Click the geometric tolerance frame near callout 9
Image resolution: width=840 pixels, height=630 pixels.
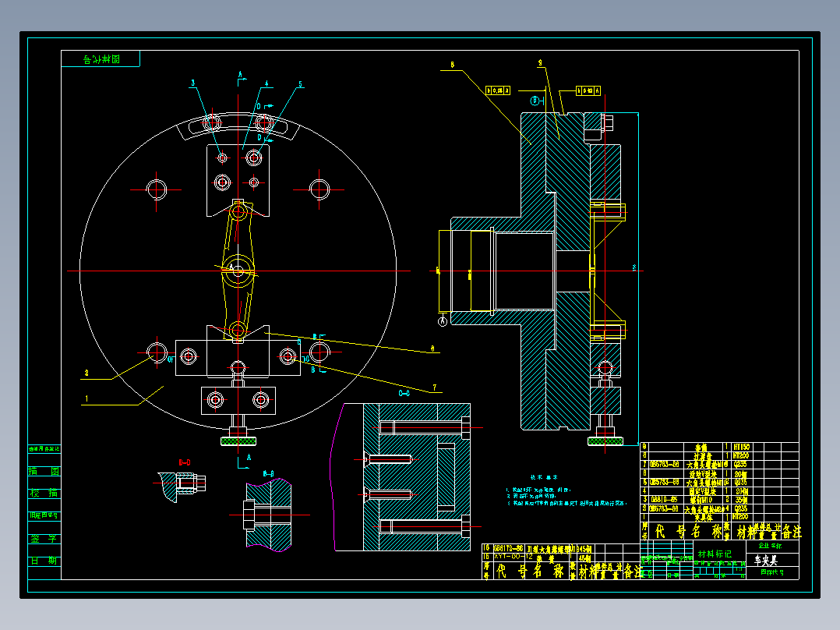tap(588, 90)
